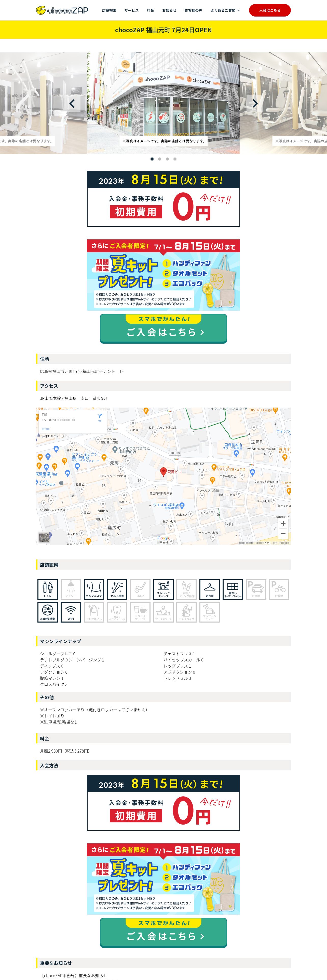
Task: Click the WiFi facility icon
Action: point(71,612)
